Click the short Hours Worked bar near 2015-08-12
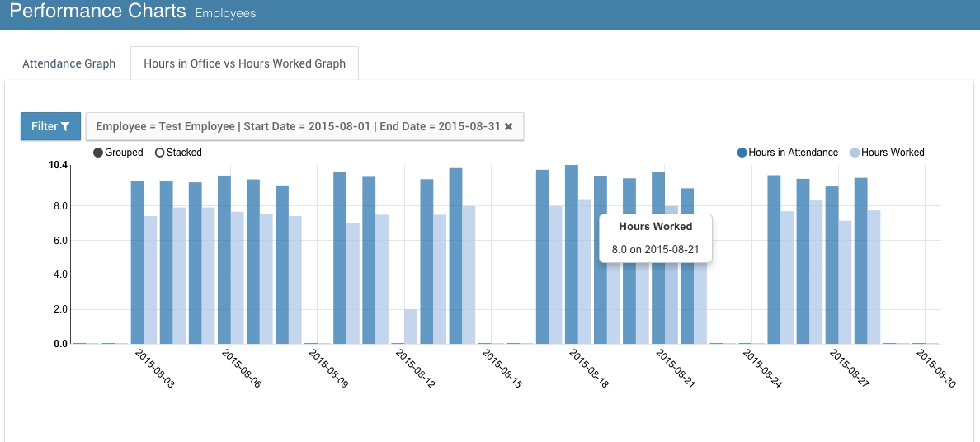980x442 pixels. [411, 327]
